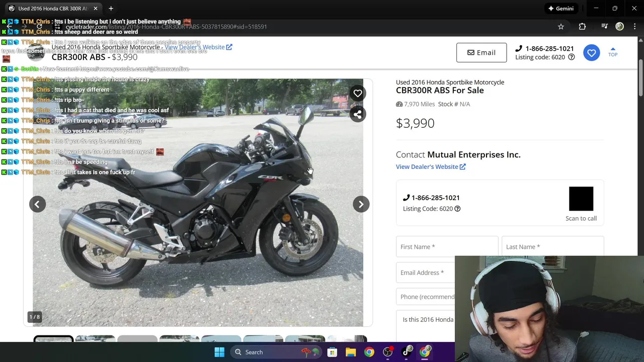Screen dimensions: 644x362
Task: Save listing using the blue heart button
Action: [x=592, y=53]
